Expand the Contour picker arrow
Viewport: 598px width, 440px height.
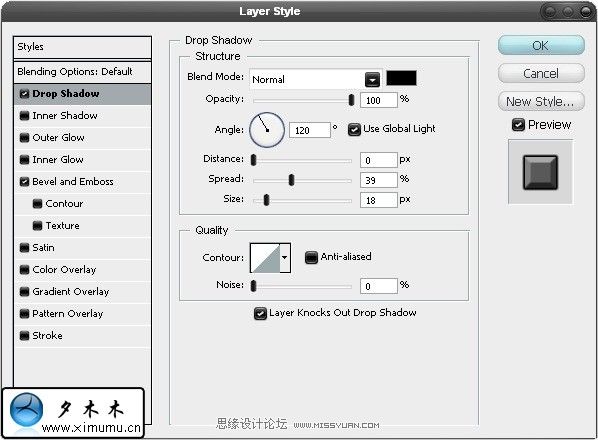(x=285, y=258)
